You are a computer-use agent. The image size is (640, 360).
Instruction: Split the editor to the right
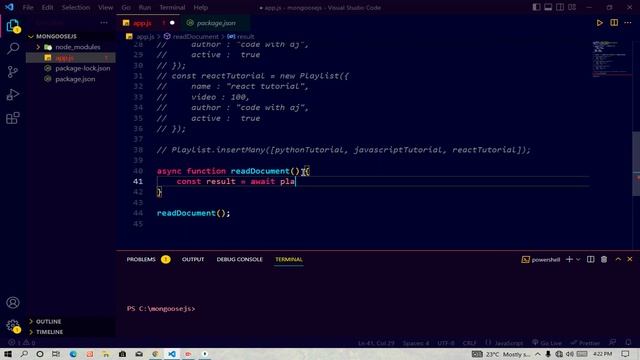coord(614,23)
